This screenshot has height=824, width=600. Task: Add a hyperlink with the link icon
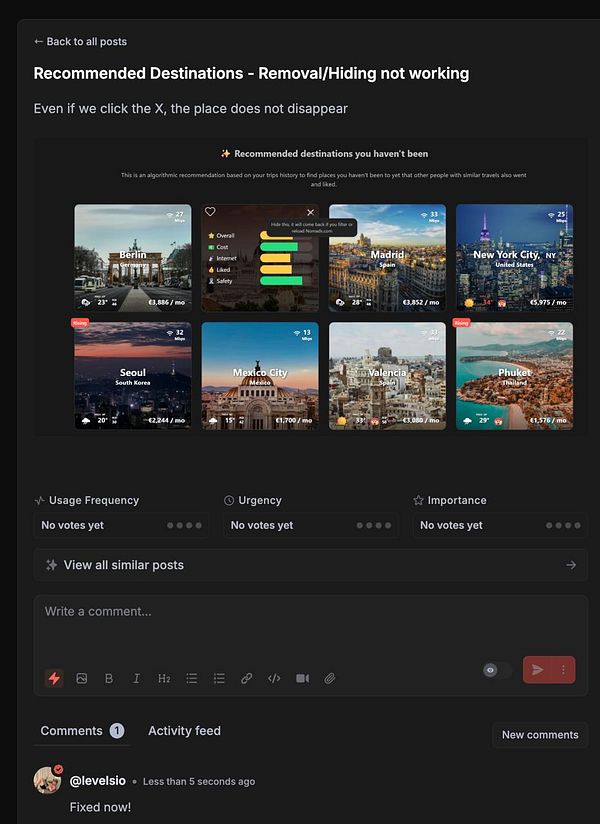click(x=246, y=678)
